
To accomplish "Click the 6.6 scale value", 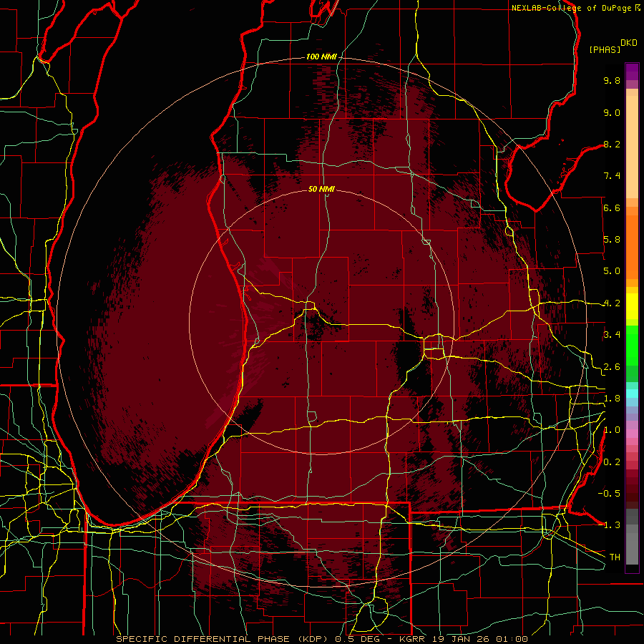I will click(x=612, y=208).
